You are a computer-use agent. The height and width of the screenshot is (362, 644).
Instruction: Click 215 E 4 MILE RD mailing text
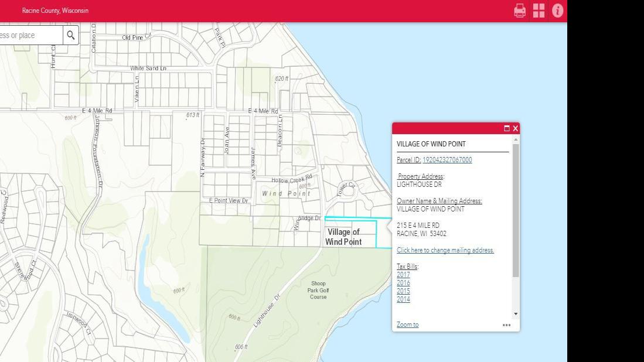[x=418, y=226]
